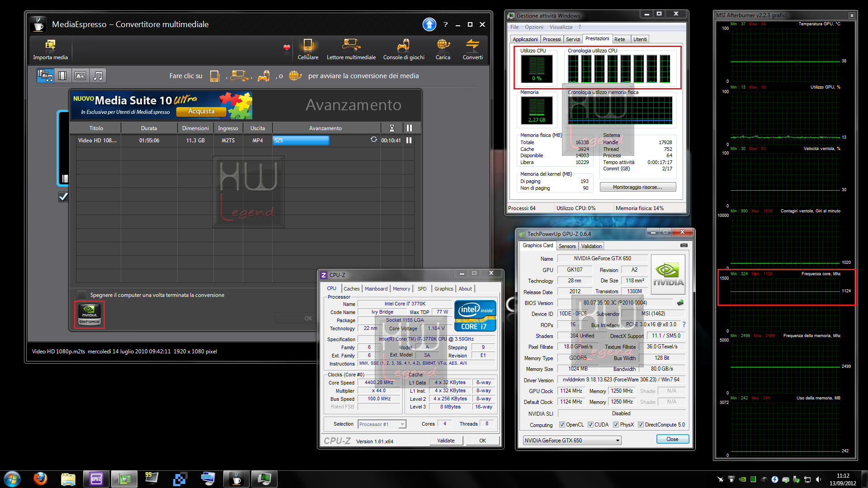Click the GPU-Z camera screenshot icon

684,245
